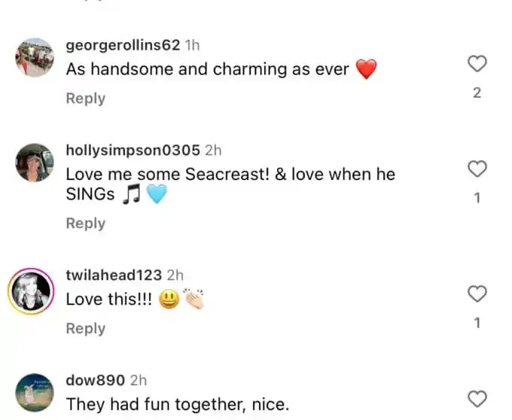This screenshot has width=512, height=420.
Task: Like georgerollins62's comment with the heart
Action: [x=477, y=64]
